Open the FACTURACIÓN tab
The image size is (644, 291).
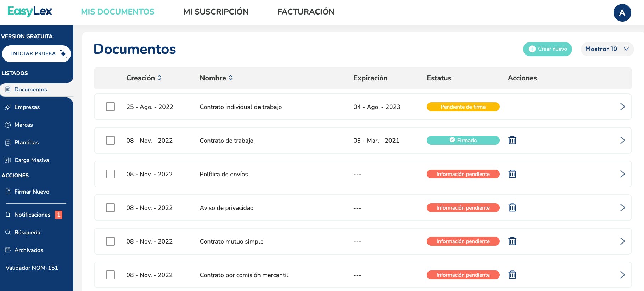click(306, 12)
